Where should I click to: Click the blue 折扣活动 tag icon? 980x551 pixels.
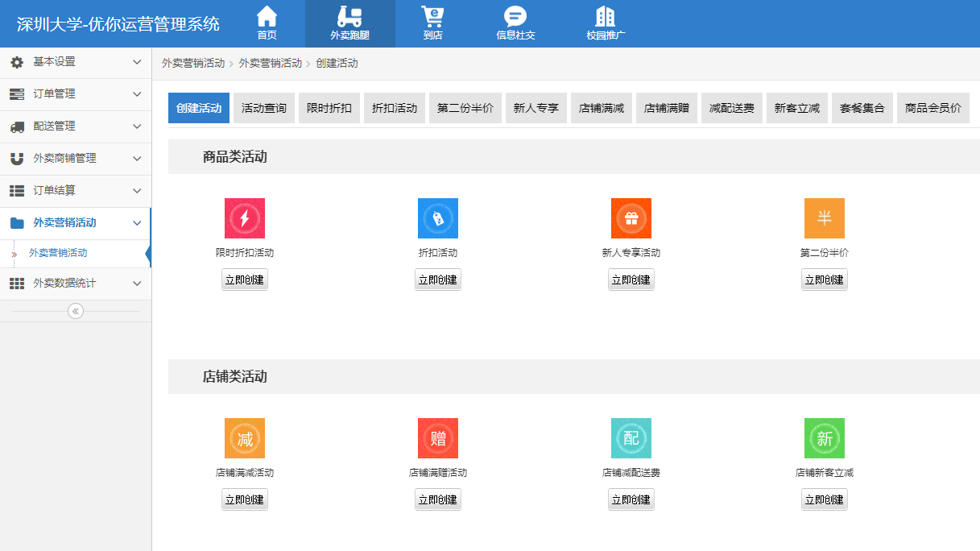point(438,218)
